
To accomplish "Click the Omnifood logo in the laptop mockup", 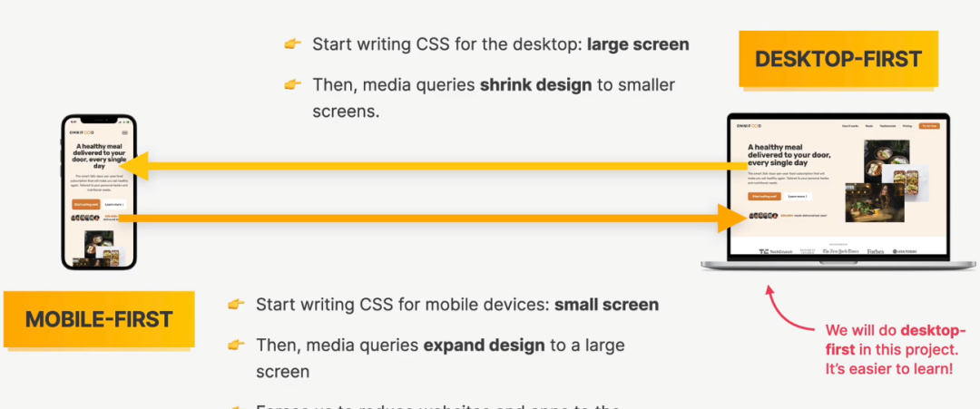I will point(749,125).
